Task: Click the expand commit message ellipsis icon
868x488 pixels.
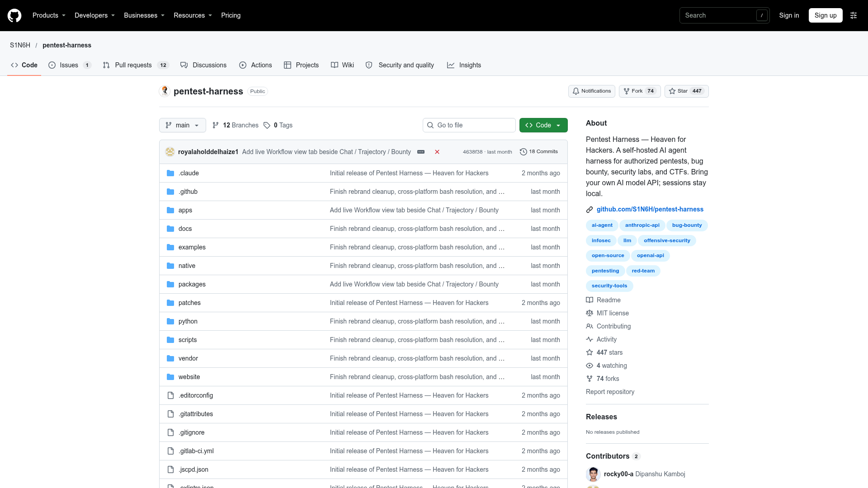Action: 421,152
